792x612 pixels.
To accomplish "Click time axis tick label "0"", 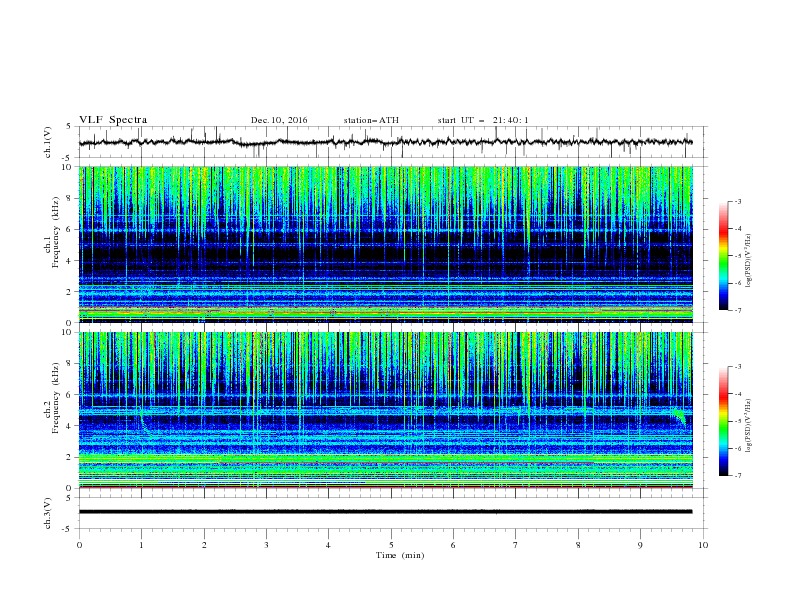I will coord(79,545).
